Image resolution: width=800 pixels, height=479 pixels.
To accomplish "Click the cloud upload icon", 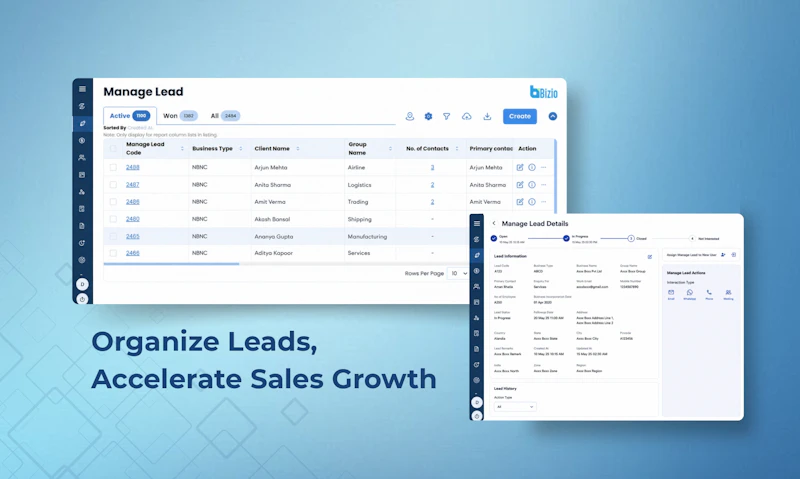I will coord(466,116).
